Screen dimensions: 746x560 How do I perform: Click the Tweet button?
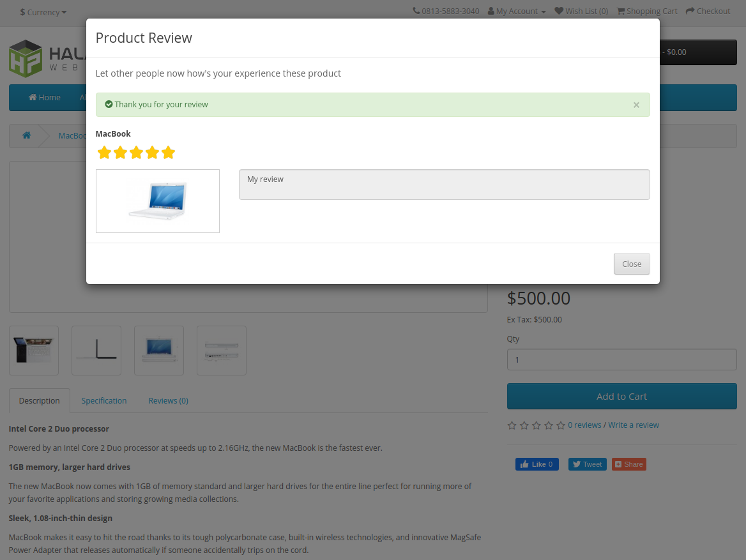click(x=587, y=464)
